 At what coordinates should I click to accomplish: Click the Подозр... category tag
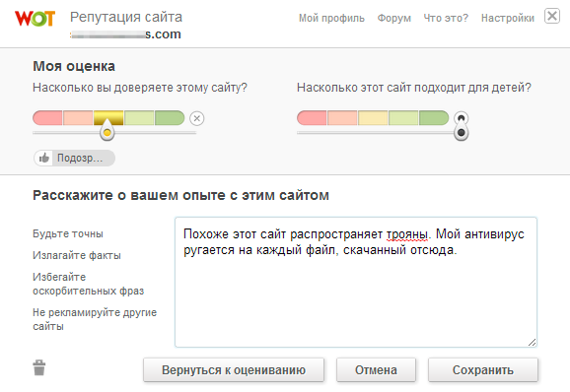tap(75, 158)
